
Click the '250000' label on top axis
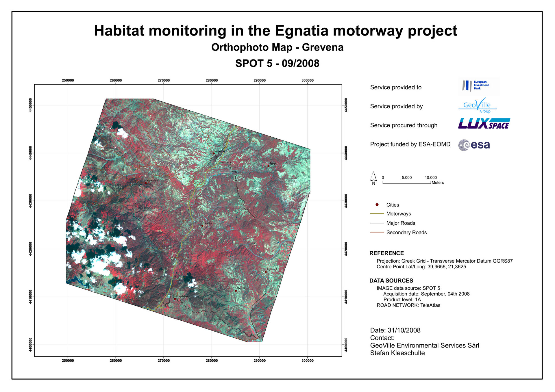click(x=68, y=80)
